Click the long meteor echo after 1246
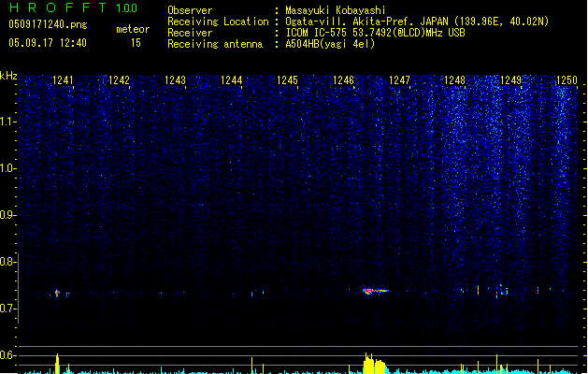The width and height of the screenshot is (588, 374). pos(376,291)
